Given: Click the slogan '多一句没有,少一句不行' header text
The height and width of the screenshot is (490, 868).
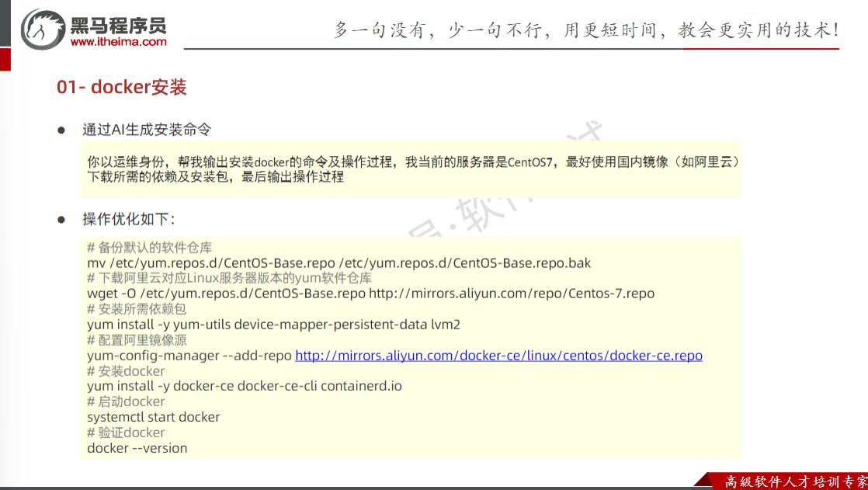Looking at the screenshot, I should [x=585, y=30].
